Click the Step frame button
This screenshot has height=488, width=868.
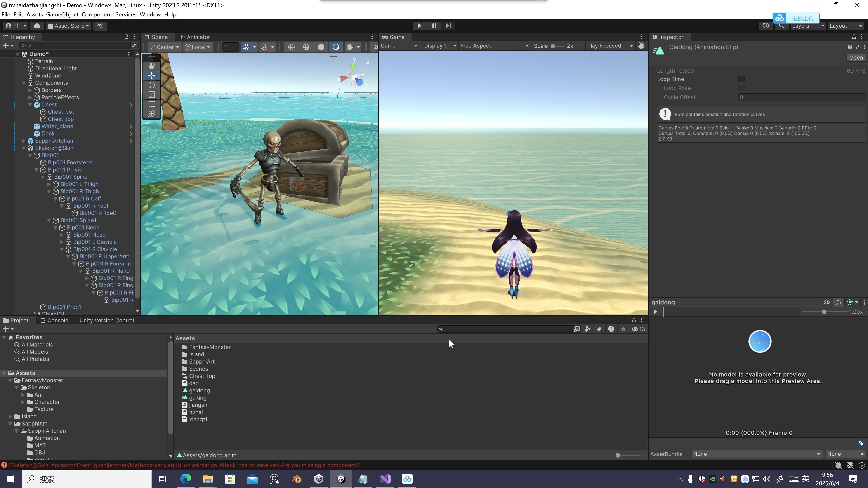click(x=448, y=26)
